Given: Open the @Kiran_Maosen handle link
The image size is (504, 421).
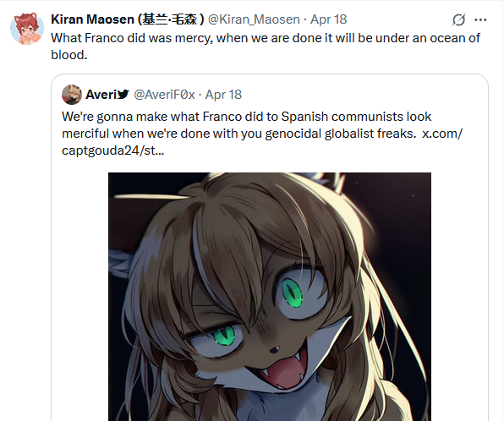Looking at the screenshot, I should (x=254, y=19).
